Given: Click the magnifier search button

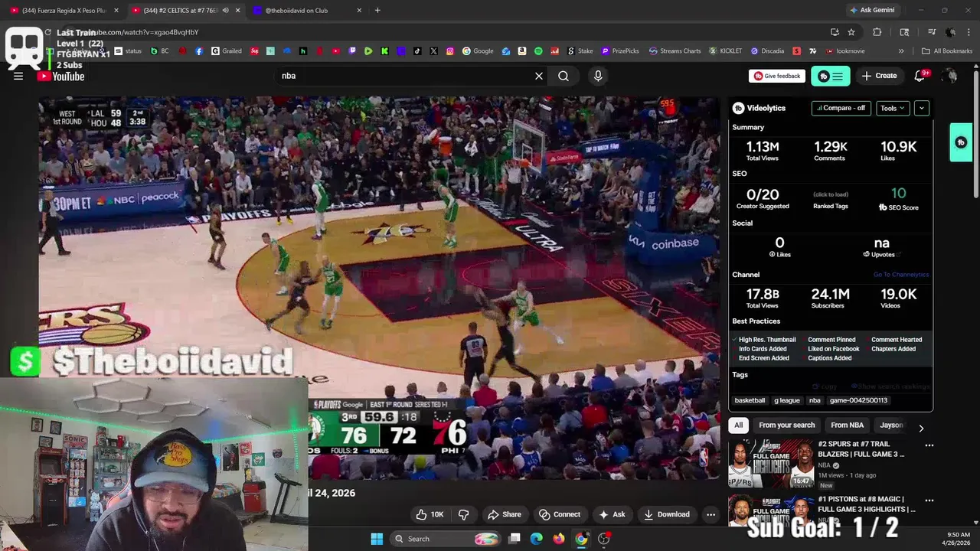Looking at the screenshot, I should pos(563,76).
